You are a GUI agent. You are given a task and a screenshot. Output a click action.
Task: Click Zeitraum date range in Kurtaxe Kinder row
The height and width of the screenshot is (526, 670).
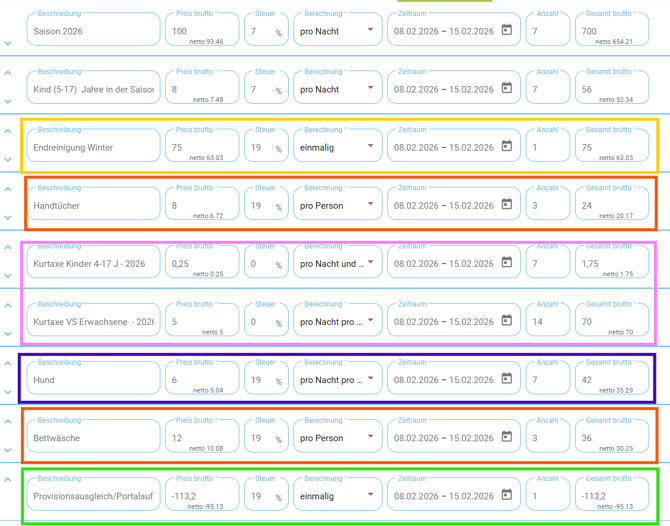444,264
